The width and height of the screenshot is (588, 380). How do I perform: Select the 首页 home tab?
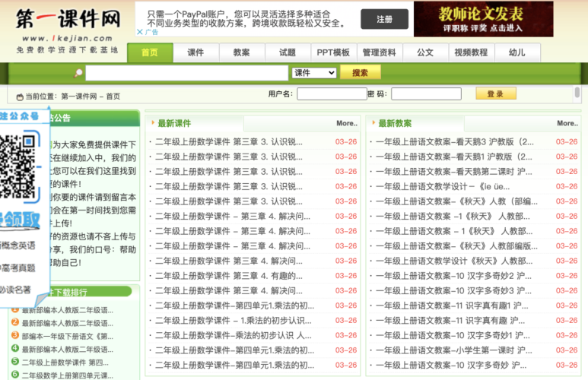coord(149,52)
